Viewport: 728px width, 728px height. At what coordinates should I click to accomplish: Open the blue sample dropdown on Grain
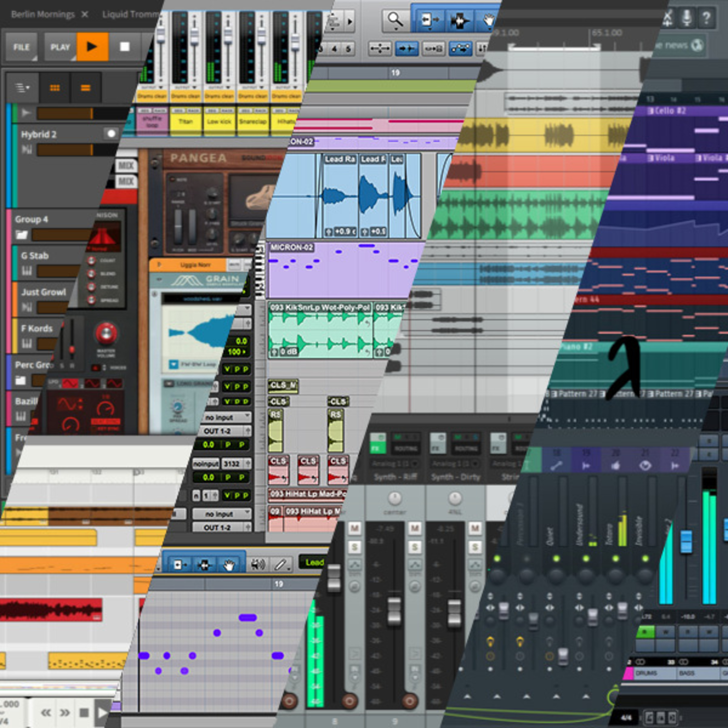tap(173, 364)
